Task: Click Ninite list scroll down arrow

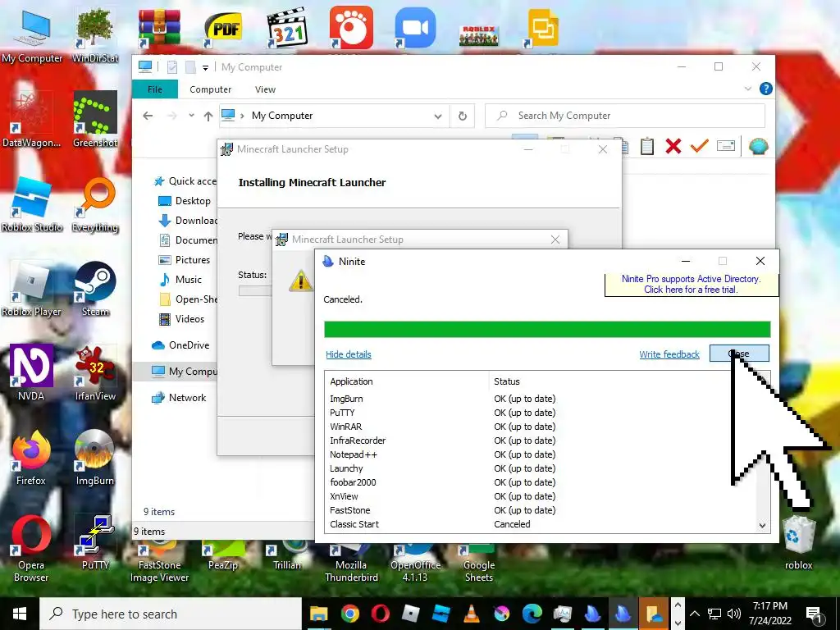Action: 762,526
